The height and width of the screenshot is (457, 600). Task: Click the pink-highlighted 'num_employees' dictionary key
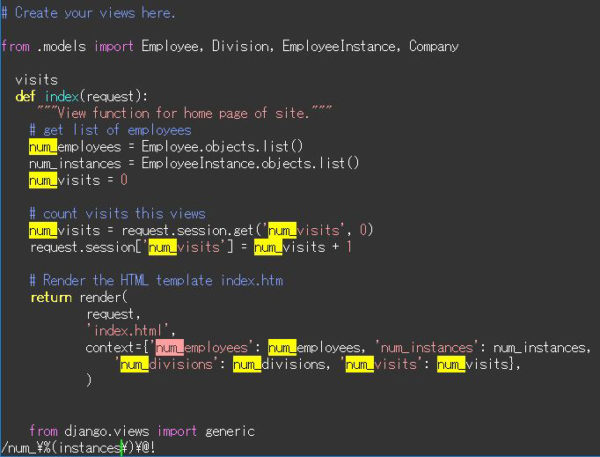click(202, 348)
